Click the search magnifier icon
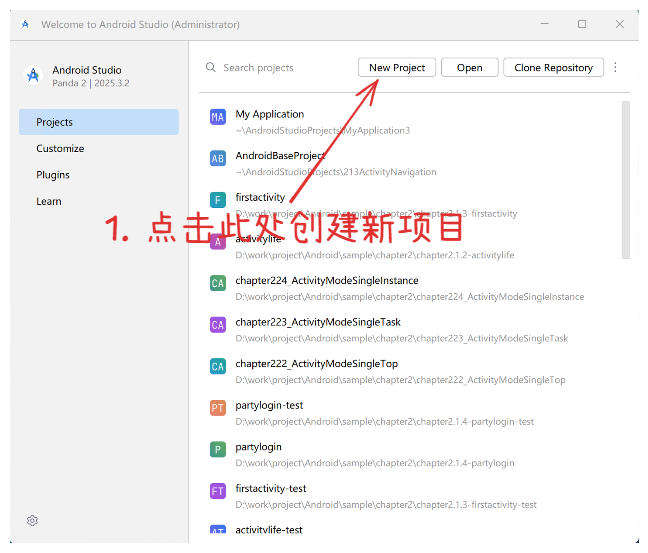Image resolution: width=648 pixels, height=553 pixels. pos(211,67)
